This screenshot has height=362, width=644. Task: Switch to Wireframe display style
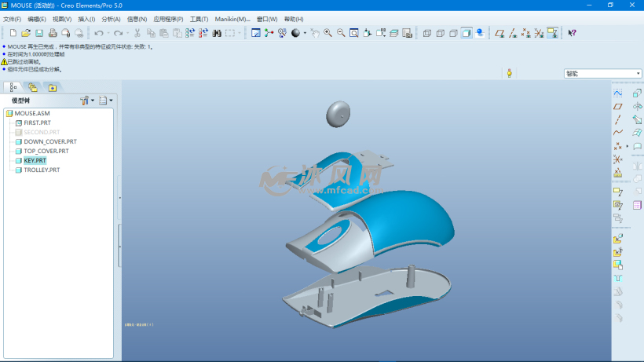(426, 33)
